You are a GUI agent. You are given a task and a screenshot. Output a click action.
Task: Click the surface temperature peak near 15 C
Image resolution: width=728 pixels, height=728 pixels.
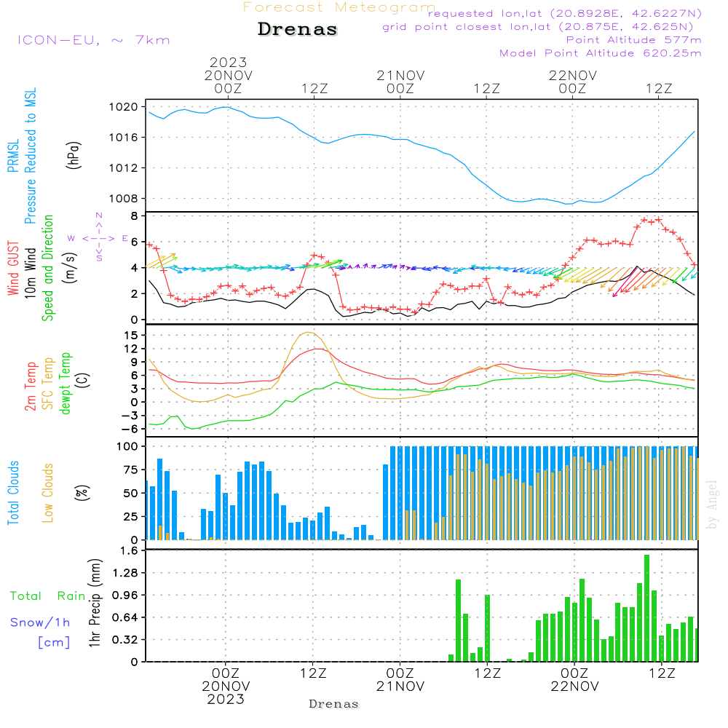309,333
